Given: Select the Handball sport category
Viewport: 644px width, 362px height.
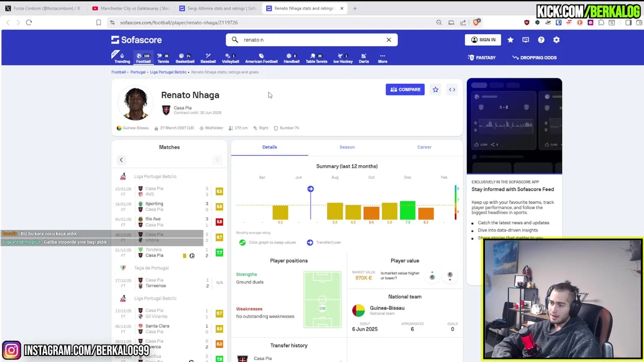Looking at the screenshot, I should coord(291,58).
